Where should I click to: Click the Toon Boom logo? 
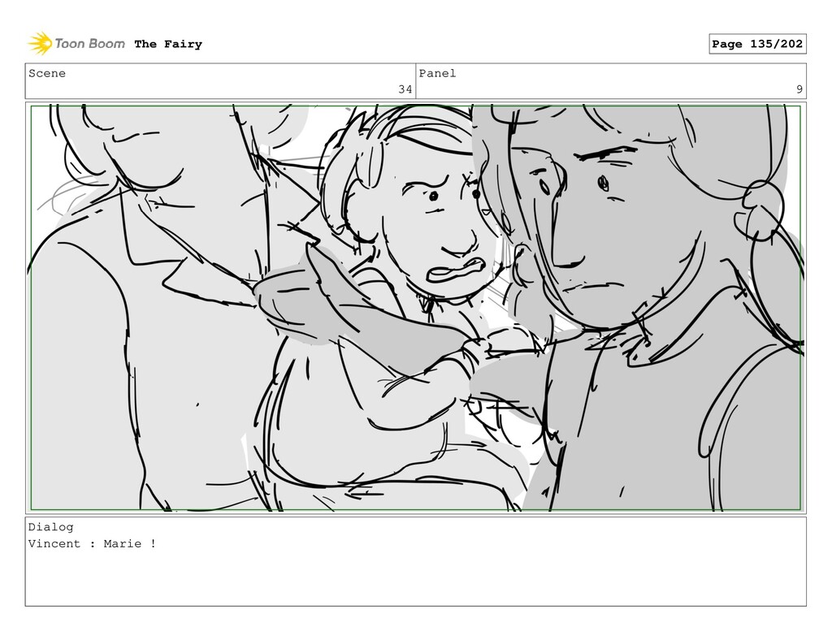point(76,44)
